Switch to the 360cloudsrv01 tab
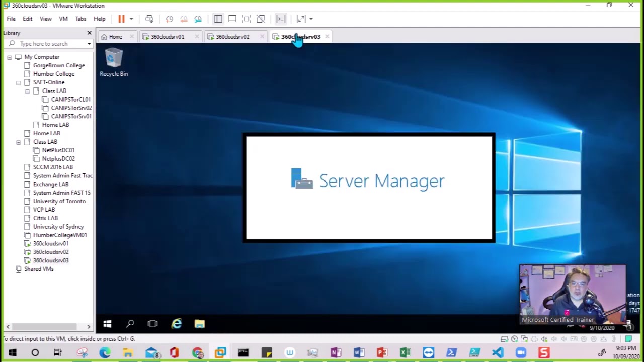This screenshot has height=362, width=644. [x=168, y=37]
